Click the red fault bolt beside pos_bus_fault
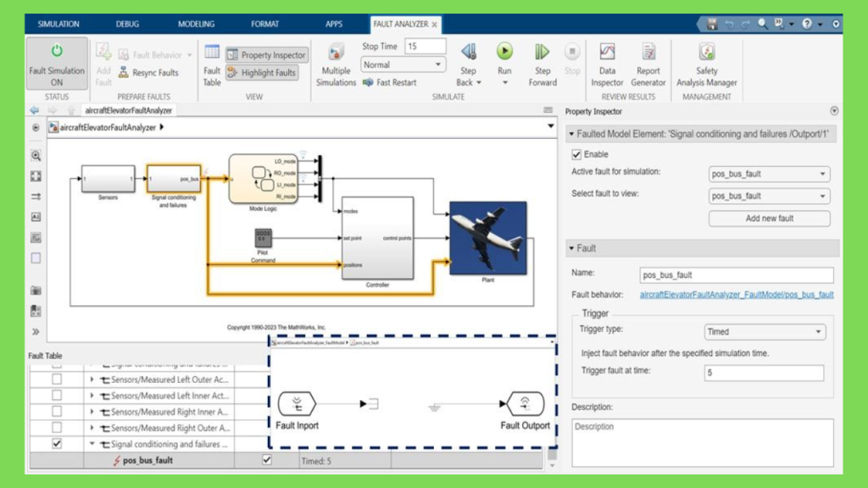The width and height of the screenshot is (868, 488). [117, 460]
